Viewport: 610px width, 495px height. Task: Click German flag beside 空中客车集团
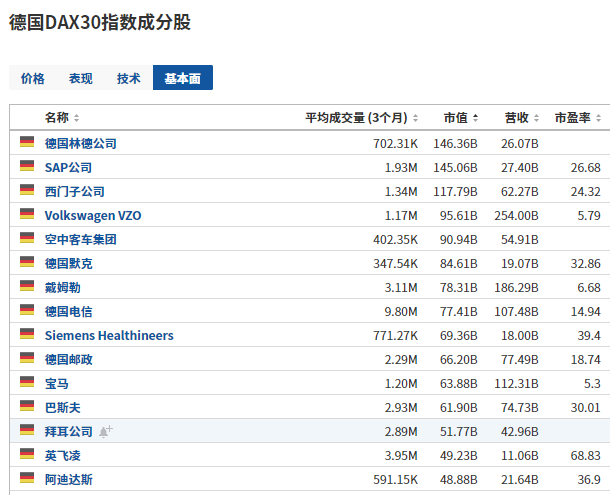(27, 238)
